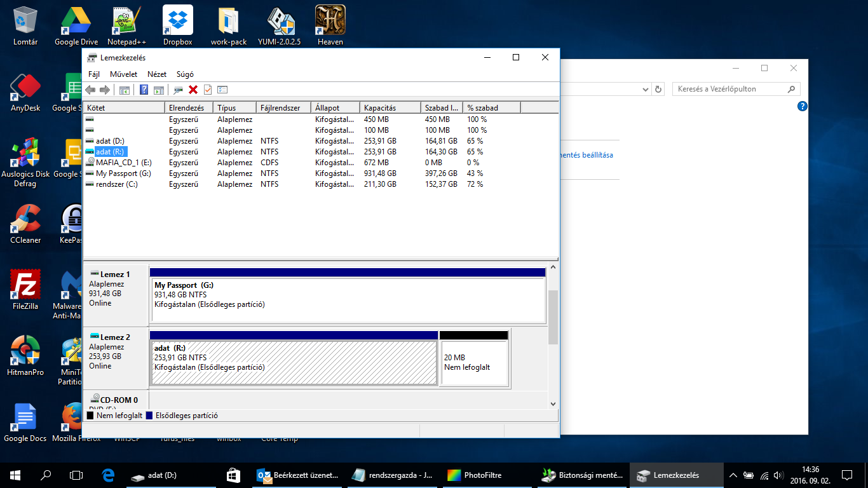Toggle the console tree pane icon
Viewport: 868px width, 488px height.
click(125, 90)
